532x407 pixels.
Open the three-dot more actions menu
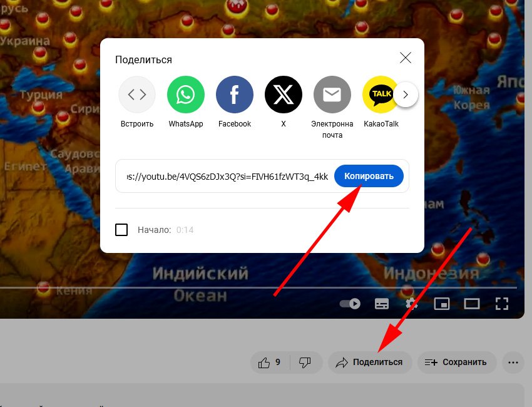tap(514, 362)
